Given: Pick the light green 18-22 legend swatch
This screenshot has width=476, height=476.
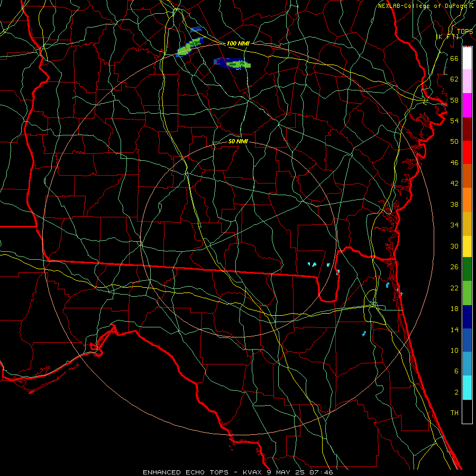Looking at the screenshot, I should (x=467, y=293).
